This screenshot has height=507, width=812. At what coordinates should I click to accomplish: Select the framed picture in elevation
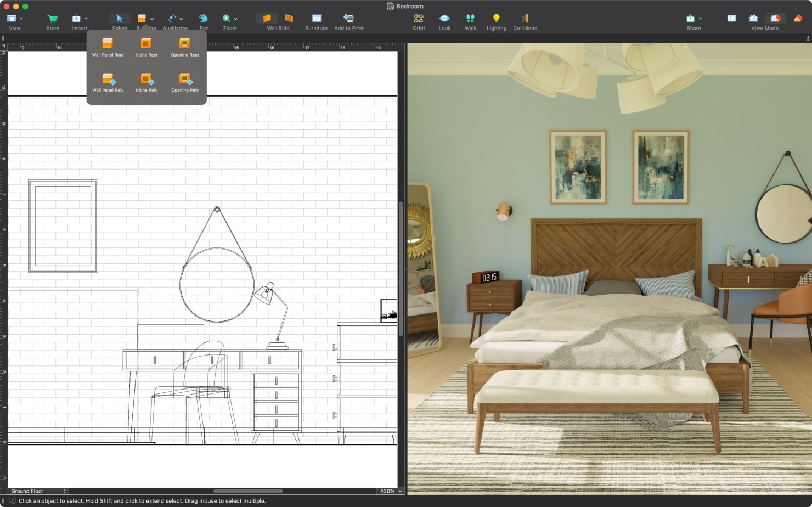pos(63,226)
